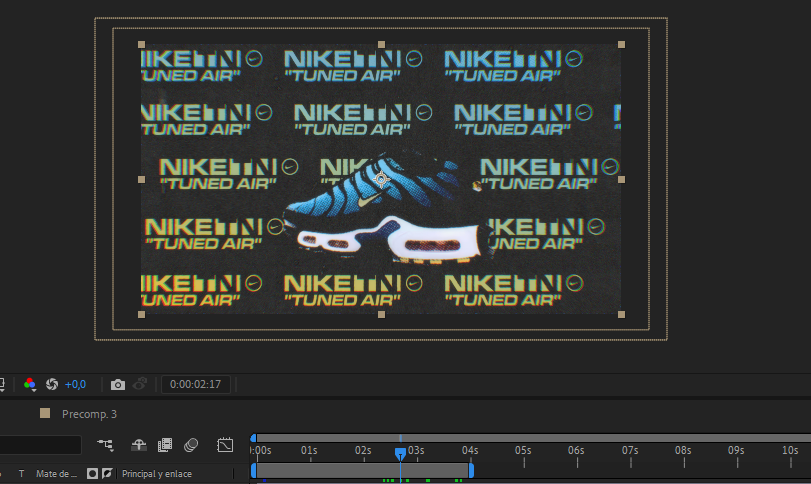
Task: Click the 06s mark on time ruler
Action: [x=576, y=451]
